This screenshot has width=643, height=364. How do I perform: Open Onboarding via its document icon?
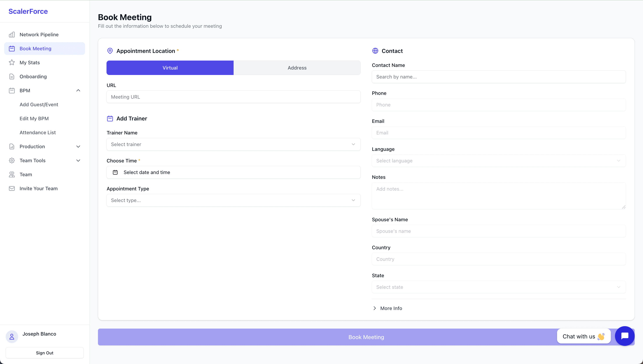tap(12, 77)
